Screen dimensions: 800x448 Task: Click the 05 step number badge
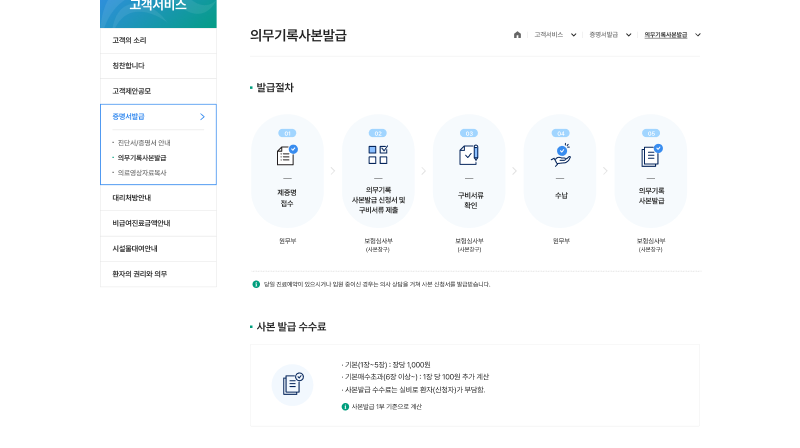coord(651,133)
